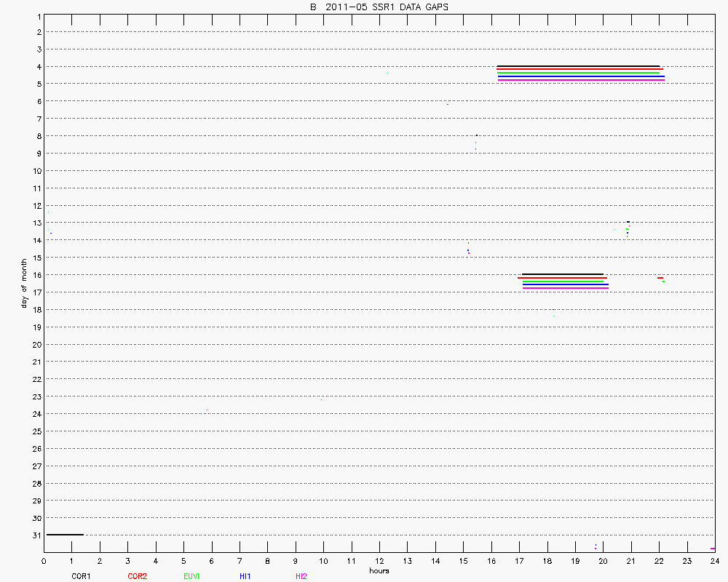Screen dimensions: 728x582
Task: Click the black COR1 legend label
Action: tap(80, 576)
